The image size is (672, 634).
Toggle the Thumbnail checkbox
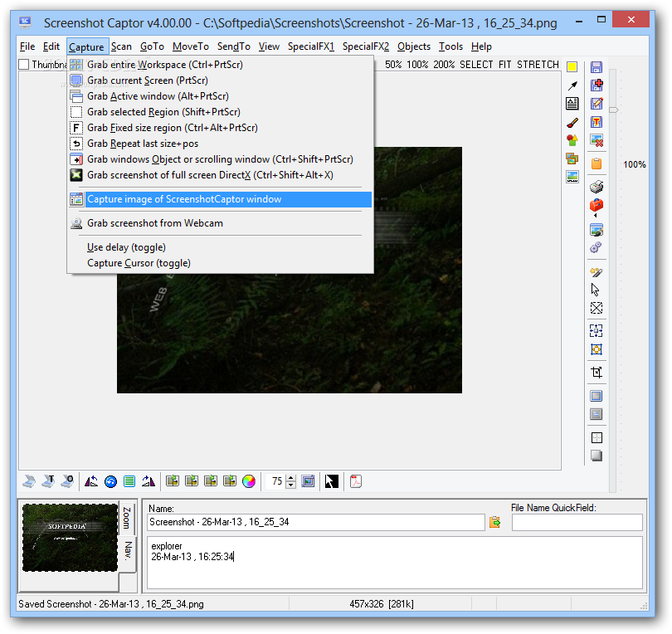point(24,65)
